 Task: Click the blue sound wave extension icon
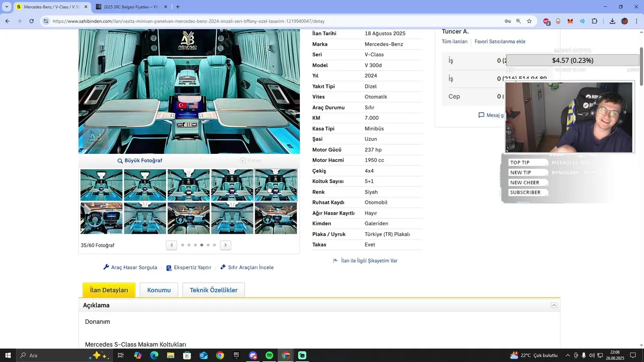(x=582, y=21)
